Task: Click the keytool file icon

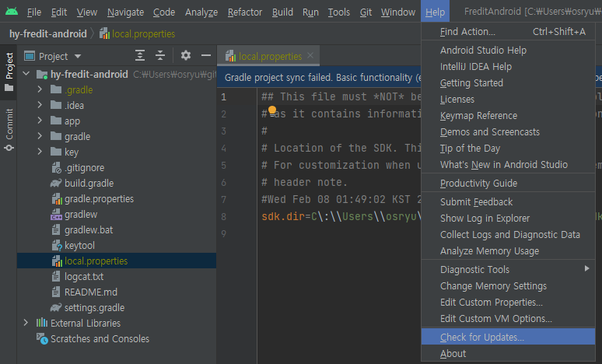Action: point(57,245)
